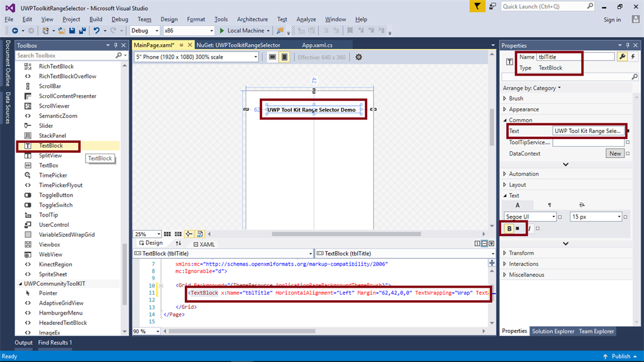
Task: Toggle snap to snaplines icon
Action: coord(189,234)
